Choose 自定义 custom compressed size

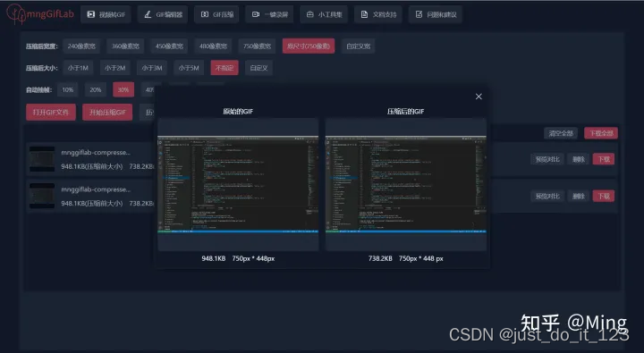[258, 68]
